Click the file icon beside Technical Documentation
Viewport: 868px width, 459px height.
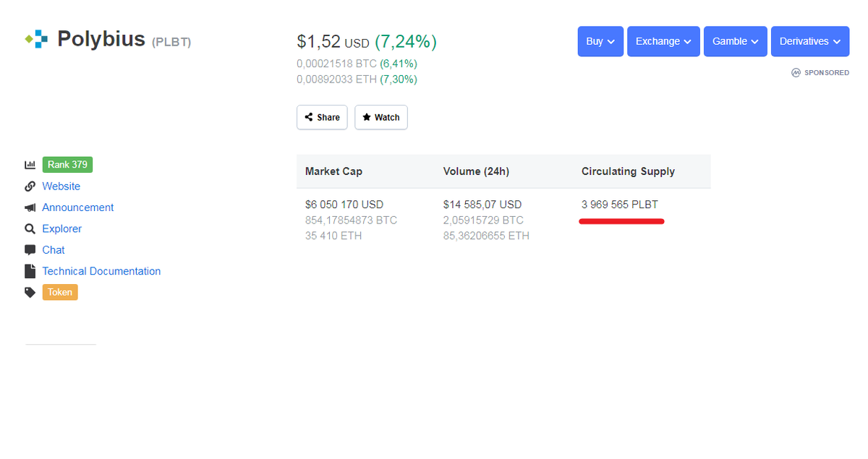pos(30,271)
